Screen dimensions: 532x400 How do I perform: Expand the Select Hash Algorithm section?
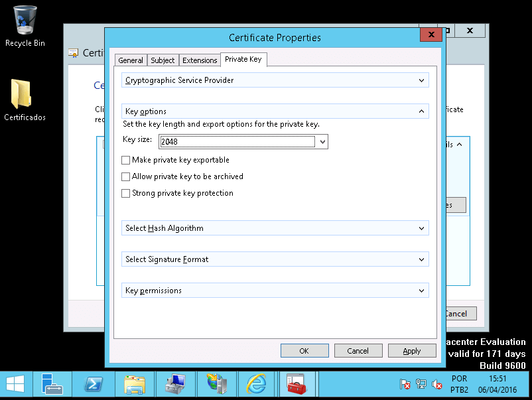pos(275,228)
